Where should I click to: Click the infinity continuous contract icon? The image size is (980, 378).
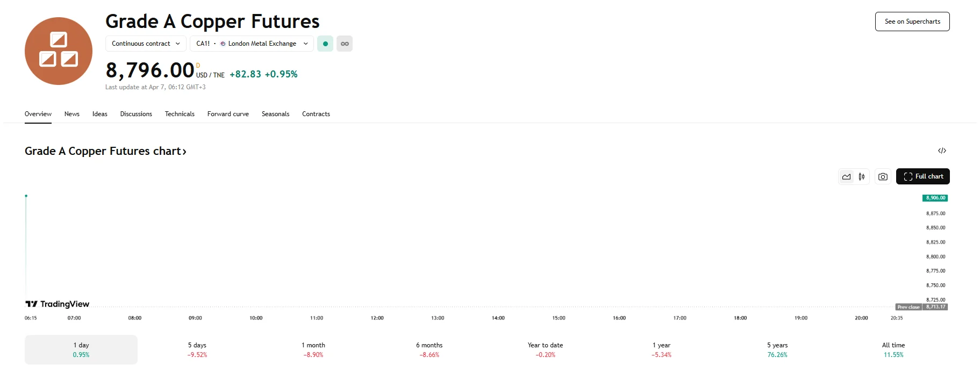coord(345,44)
